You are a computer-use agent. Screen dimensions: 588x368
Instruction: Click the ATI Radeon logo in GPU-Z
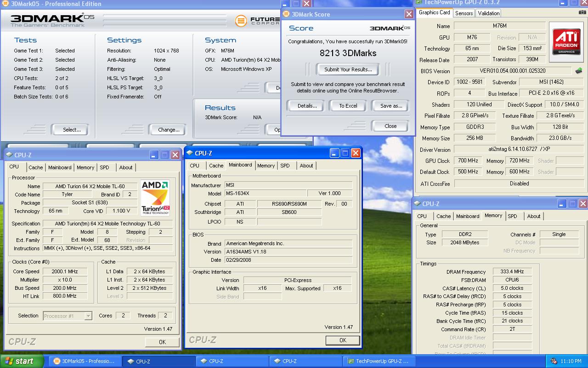[x=566, y=42]
